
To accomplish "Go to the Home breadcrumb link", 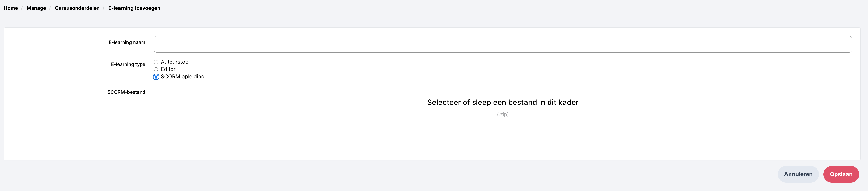I will (x=11, y=8).
